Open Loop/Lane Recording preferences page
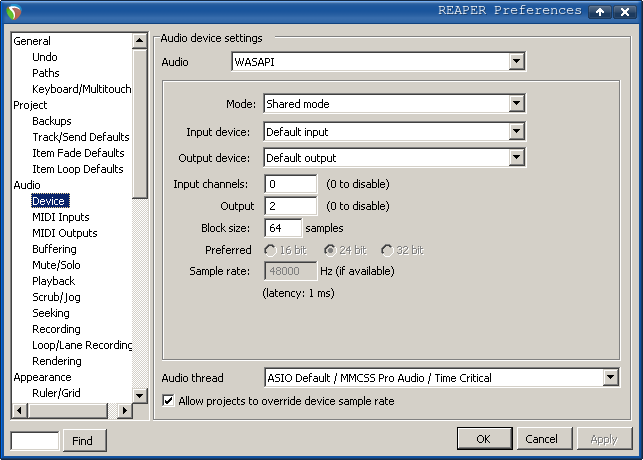The width and height of the screenshot is (643, 460). [82, 345]
